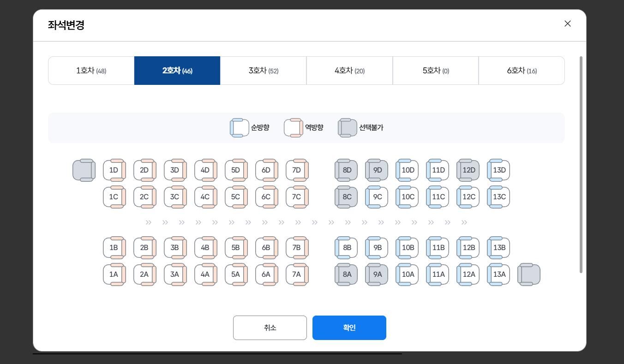Choose seat 10D
This screenshot has height=364, width=624.
407,170
